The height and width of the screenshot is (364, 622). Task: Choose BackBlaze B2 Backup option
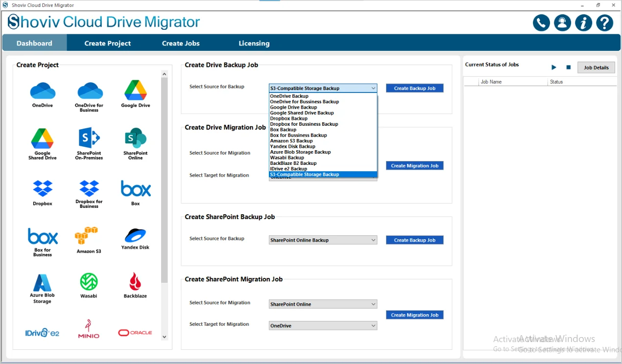click(x=323, y=163)
